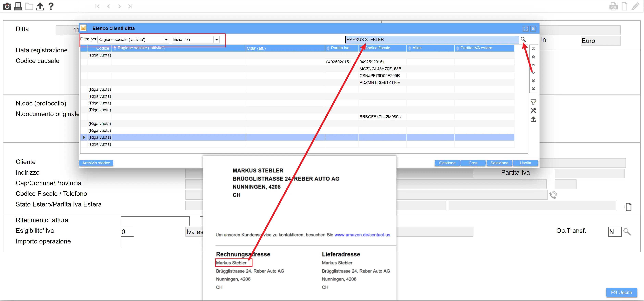644x301 pixels.
Task: Click the search magnifier next to MARKUS STEBLER
Action: tap(523, 40)
